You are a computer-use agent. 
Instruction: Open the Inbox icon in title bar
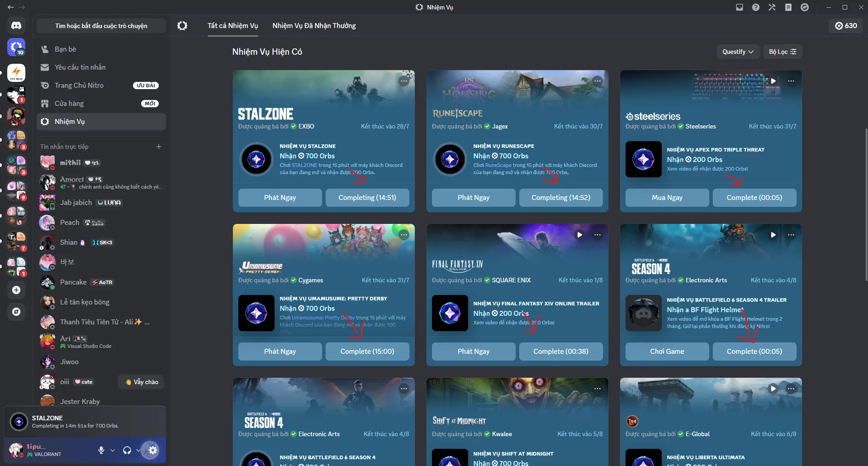click(740, 7)
